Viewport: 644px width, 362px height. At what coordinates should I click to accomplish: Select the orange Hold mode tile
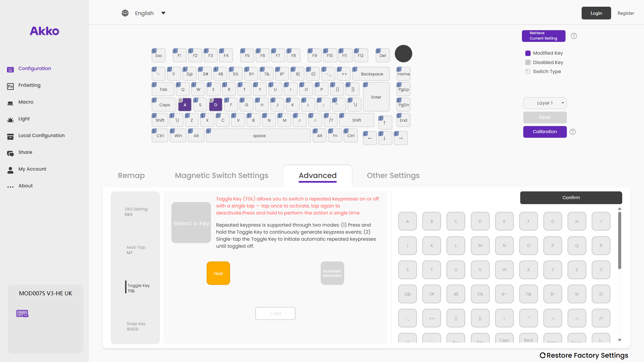click(x=218, y=273)
